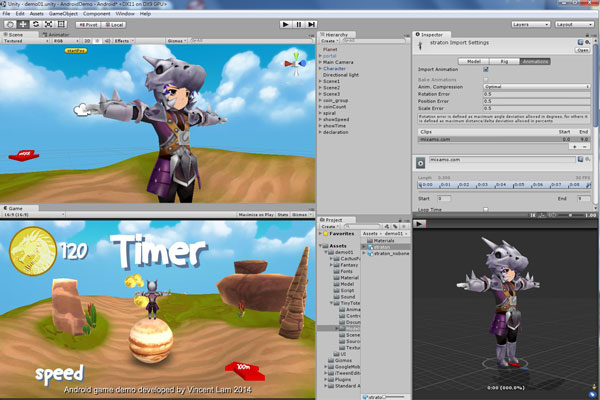Toggle Stats in the Game view
Screen dimensions: 600x400
283,215
